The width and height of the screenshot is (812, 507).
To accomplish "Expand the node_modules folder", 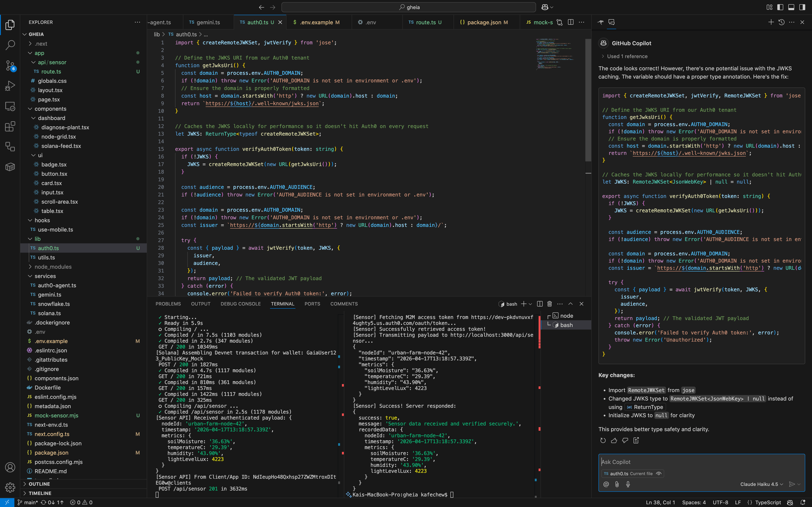I will click(53, 267).
